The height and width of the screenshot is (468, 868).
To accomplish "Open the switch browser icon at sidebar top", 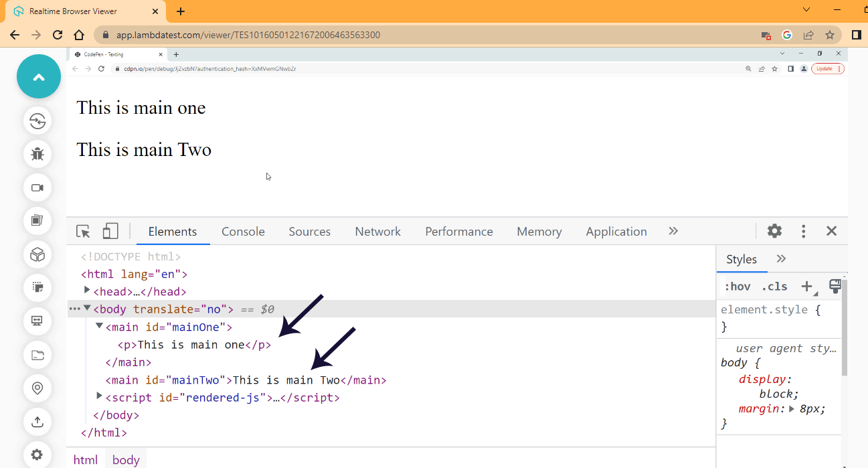I will 37,121.
